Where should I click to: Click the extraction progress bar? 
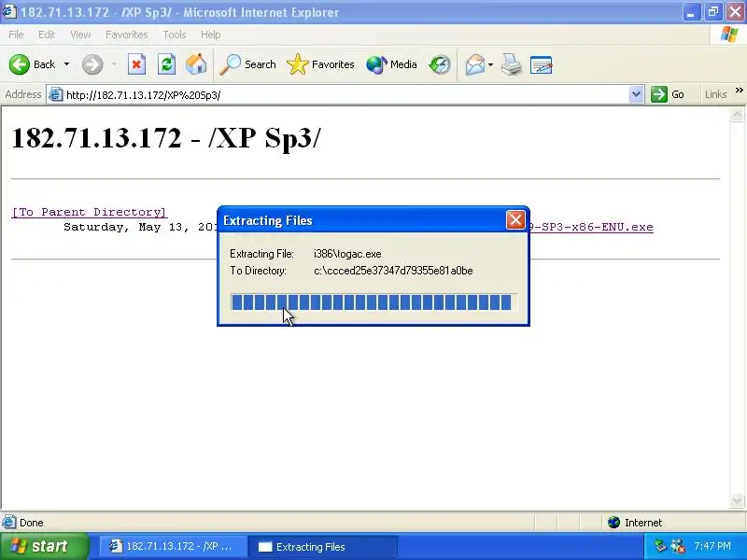pos(374,301)
